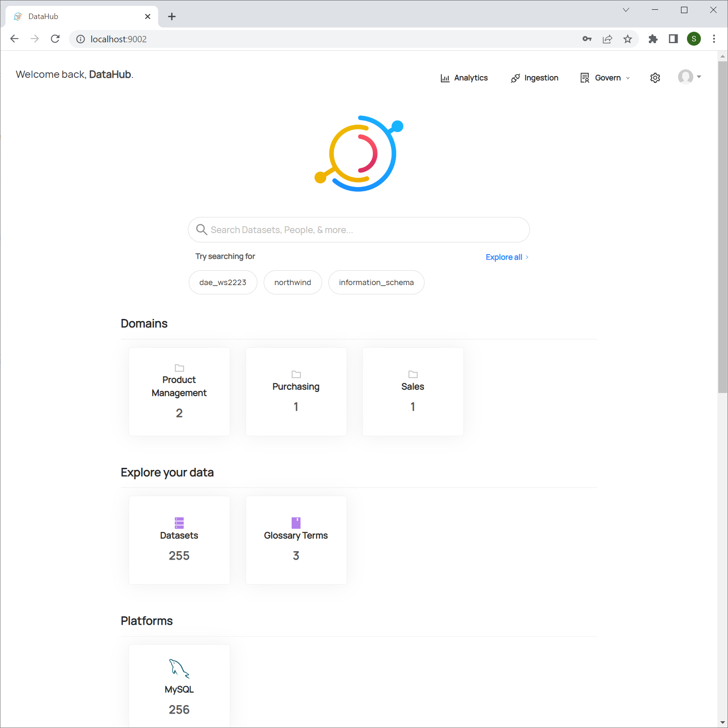Click the MySQL dolphin logo
728x728 pixels.
pyautogui.click(x=179, y=668)
